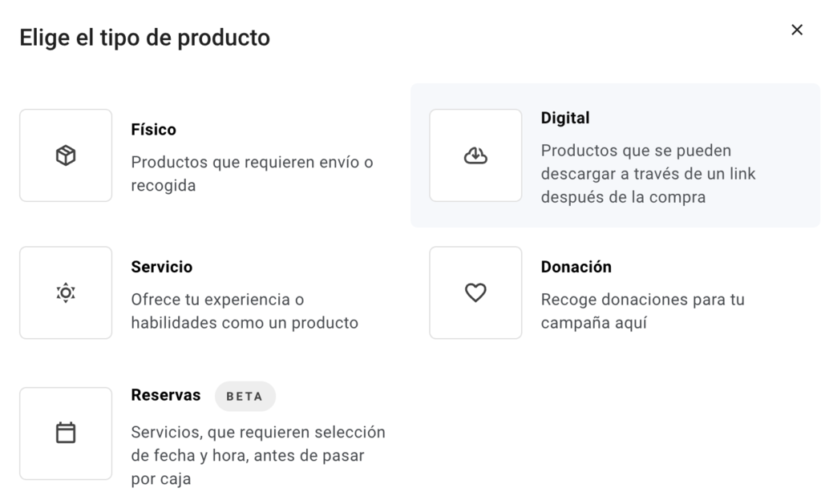Select the Servicio product card
821x504 pixels.
pyautogui.click(x=200, y=292)
